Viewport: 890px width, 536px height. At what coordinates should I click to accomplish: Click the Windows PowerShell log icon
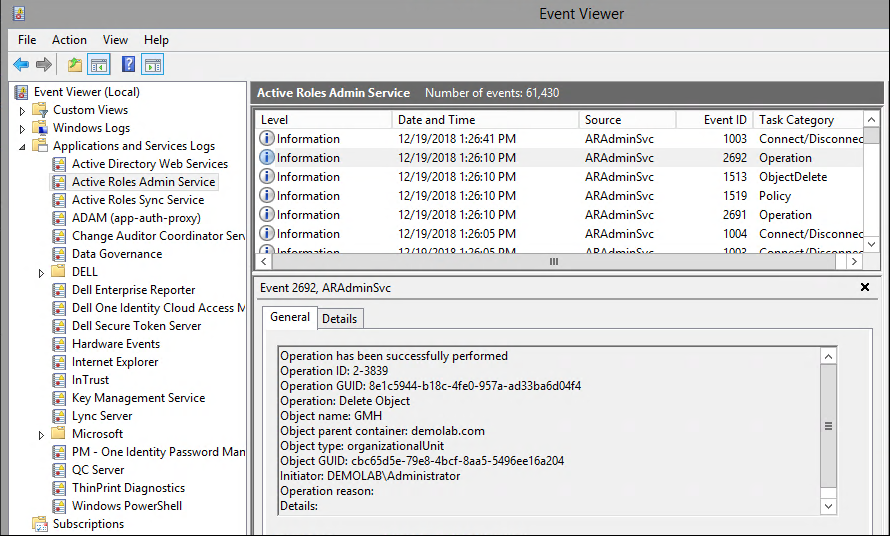59,506
